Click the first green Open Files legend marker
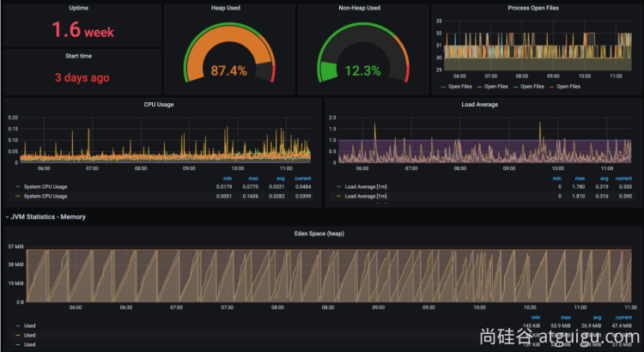The height and width of the screenshot is (352, 644). [x=443, y=87]
